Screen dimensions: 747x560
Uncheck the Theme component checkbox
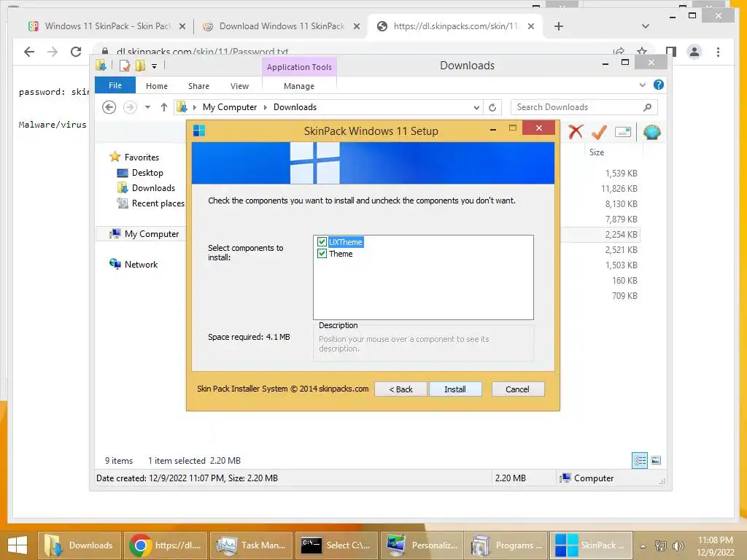[x=322, y=253]
